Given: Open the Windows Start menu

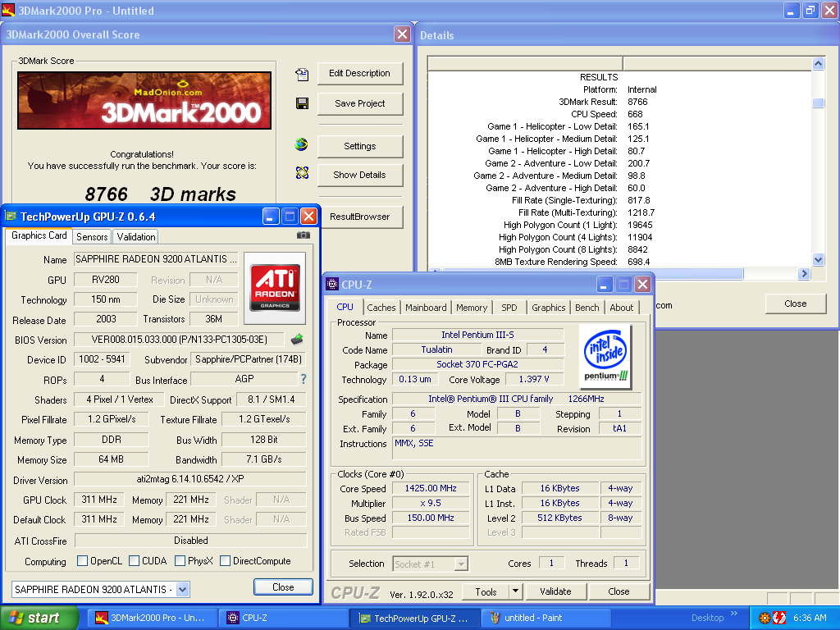Looking at the screenshot, I should coord(39,618).
